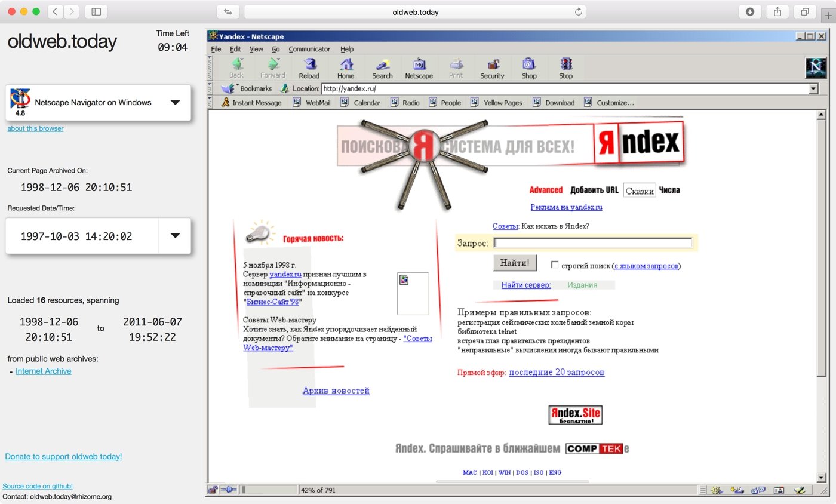Click Safari's share icon
Viewport: 836px width, 504px height.
click(777, 11)
